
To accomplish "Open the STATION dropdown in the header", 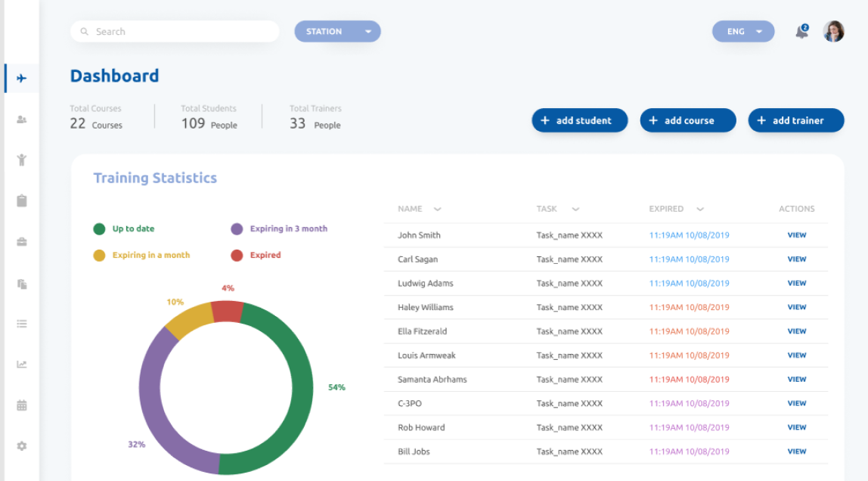I will tap(337, 31).
